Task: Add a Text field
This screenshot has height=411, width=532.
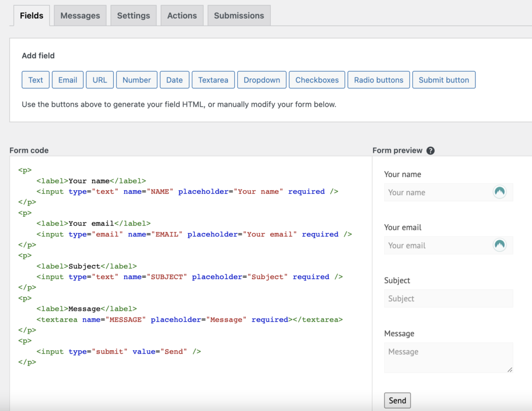Action: (36, 79)
